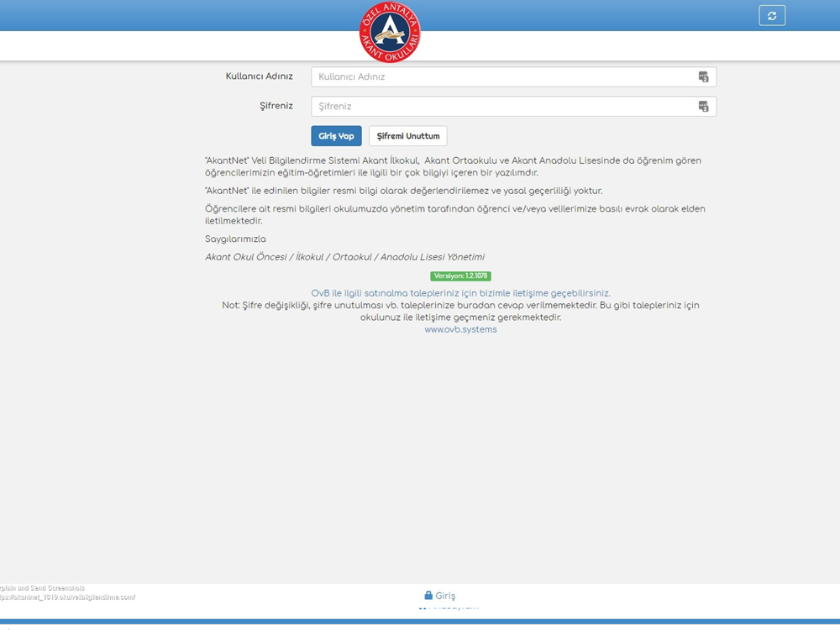Viewport: 840px width, 630px height.
Task: Click the refresh icon in the header
Action: point(772,15)
